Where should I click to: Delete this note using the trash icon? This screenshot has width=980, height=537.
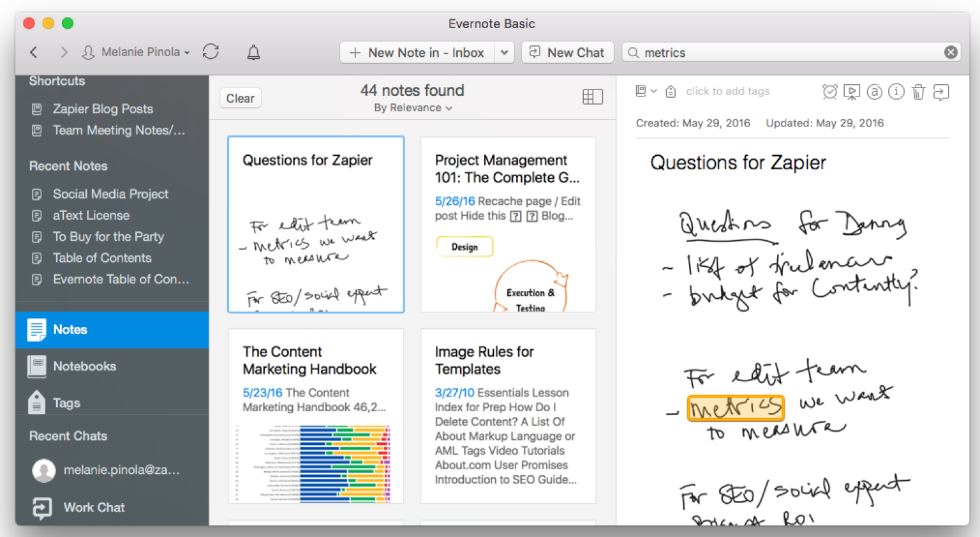pyautogui.click(x=919, y=91)
